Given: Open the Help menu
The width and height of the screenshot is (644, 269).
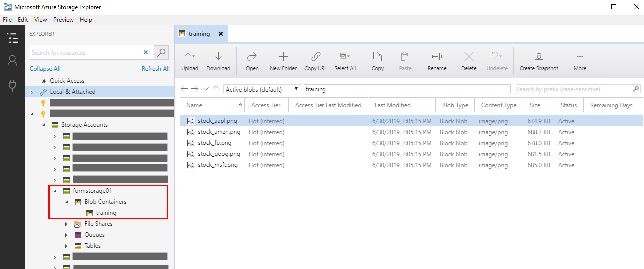Looking at the screenshot, I should tap(86, 20).
